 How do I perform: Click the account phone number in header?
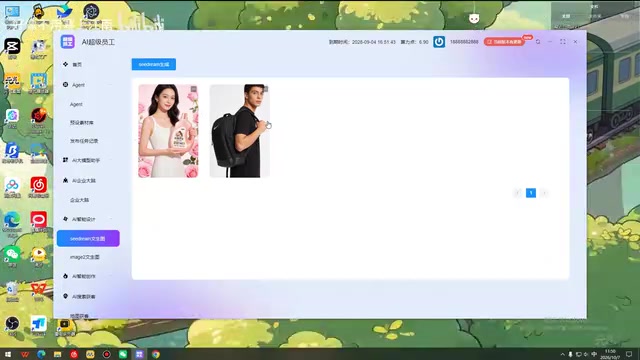pos(464,42)
